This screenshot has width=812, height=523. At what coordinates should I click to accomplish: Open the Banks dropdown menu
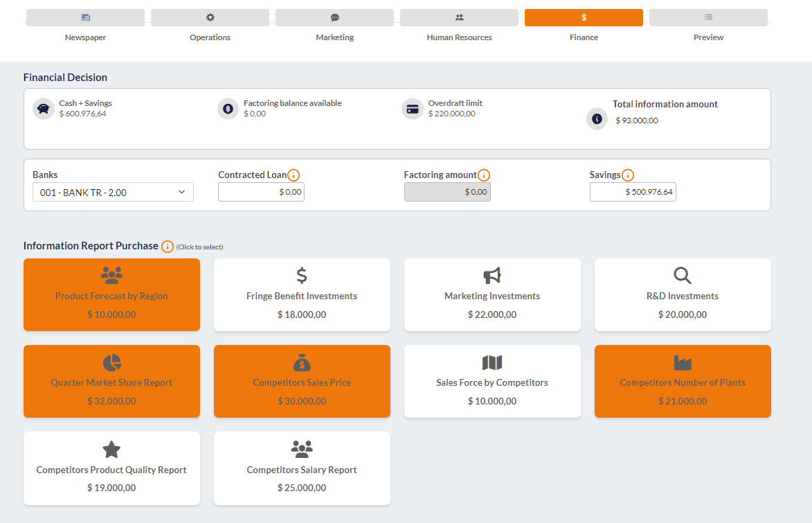pos(113,193)
